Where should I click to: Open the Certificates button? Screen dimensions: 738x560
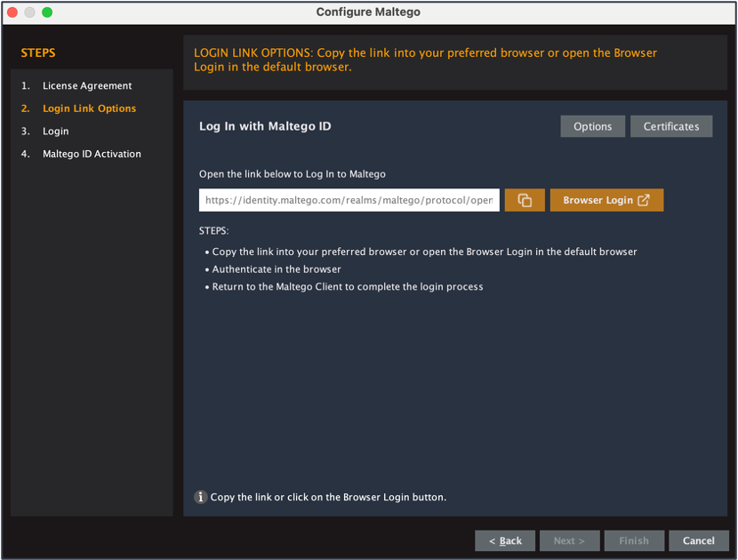click(671, 126)
